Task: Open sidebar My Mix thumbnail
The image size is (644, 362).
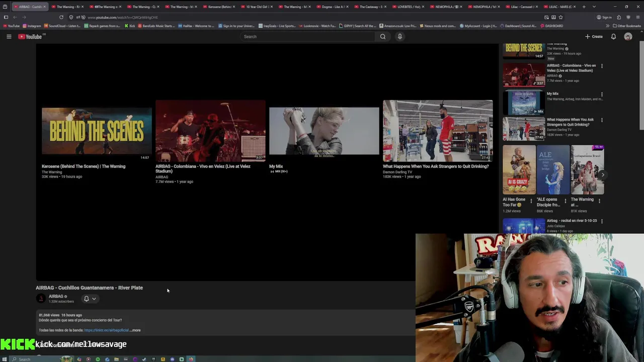Action: coord(524,103)
